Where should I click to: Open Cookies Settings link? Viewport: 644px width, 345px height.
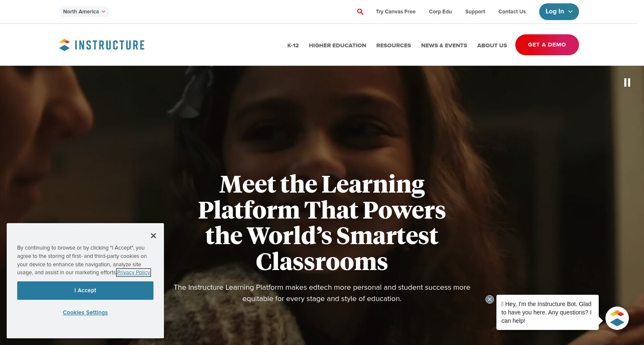point(85,313)
